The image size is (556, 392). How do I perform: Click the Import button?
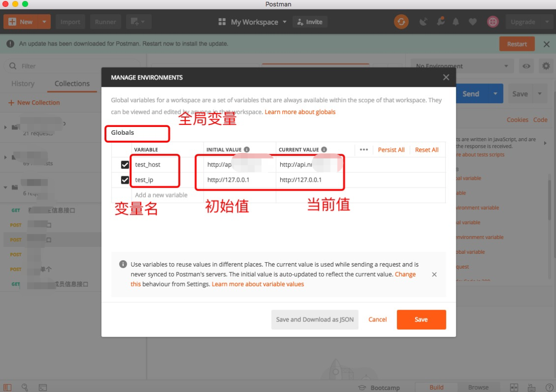coord(70,22)
